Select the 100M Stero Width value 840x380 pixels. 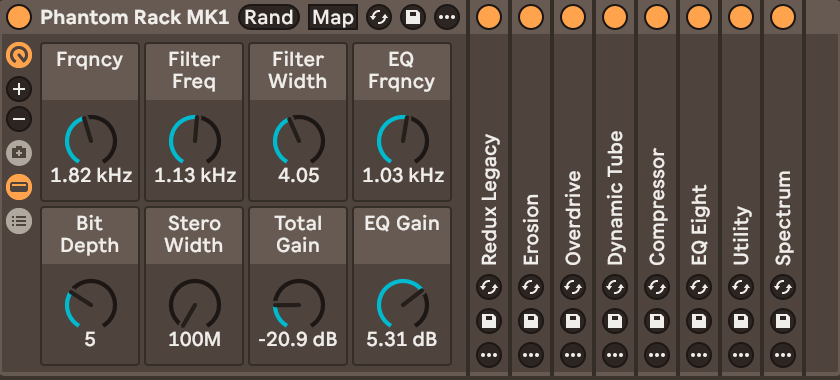click(x=194, y=339)
